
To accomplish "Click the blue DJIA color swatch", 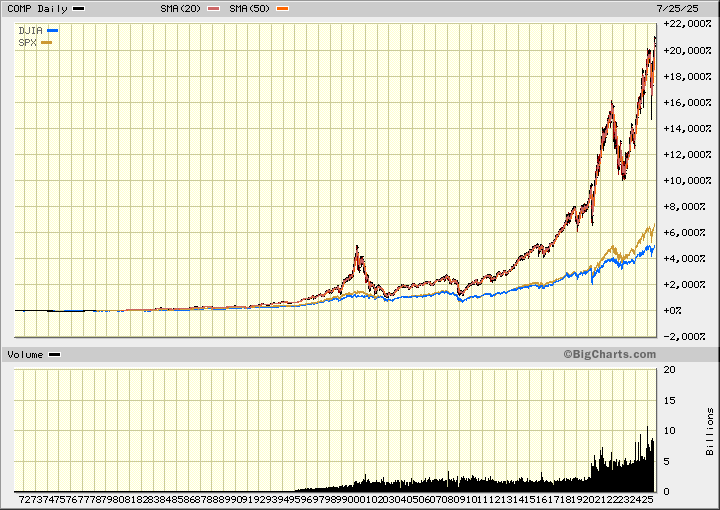I will (x=52, y=31).
